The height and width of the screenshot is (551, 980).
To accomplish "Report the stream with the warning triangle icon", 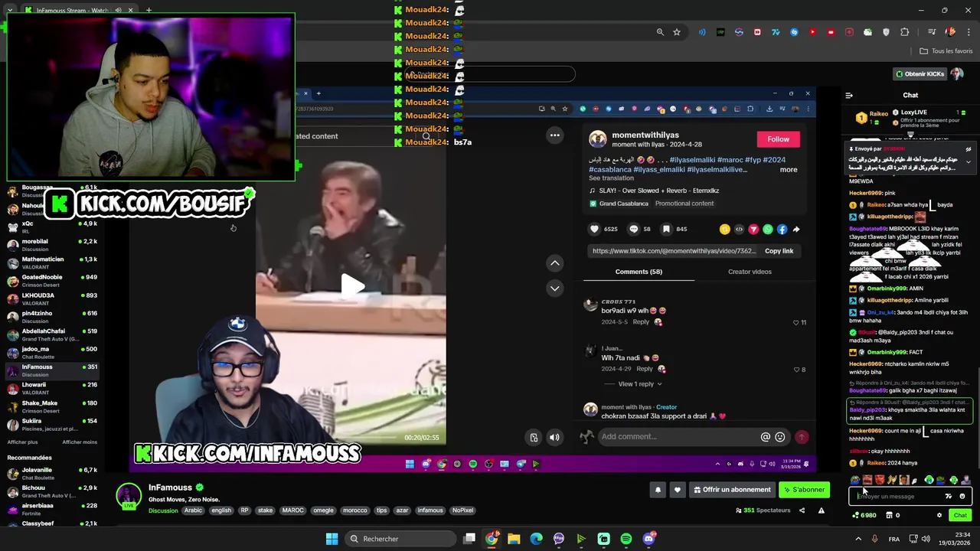I will click(x=822, y=510).
